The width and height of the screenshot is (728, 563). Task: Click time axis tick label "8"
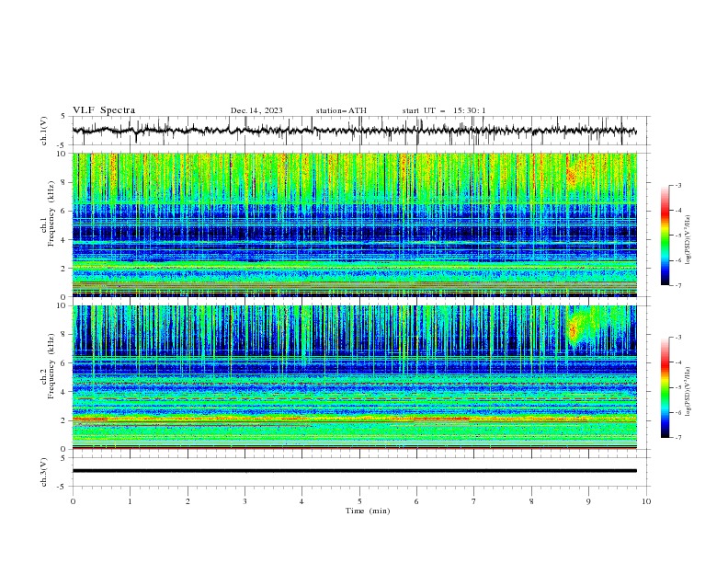531,501
